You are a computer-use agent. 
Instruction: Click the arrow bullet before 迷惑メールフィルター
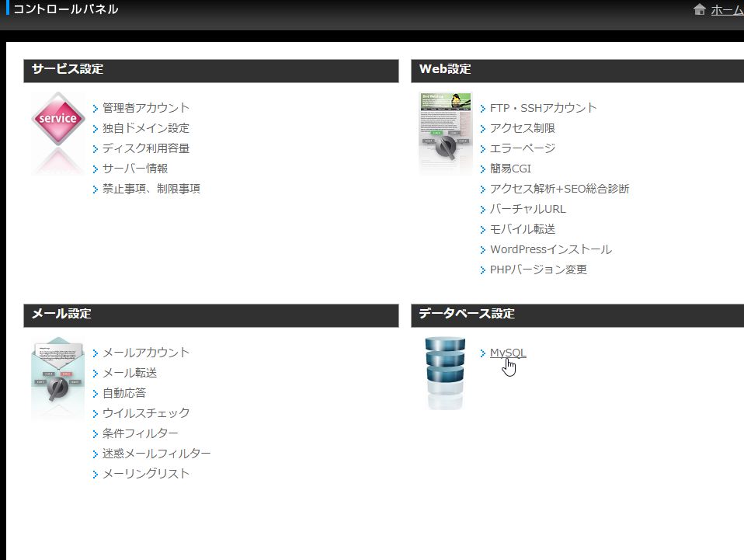[x=96, y=454]
